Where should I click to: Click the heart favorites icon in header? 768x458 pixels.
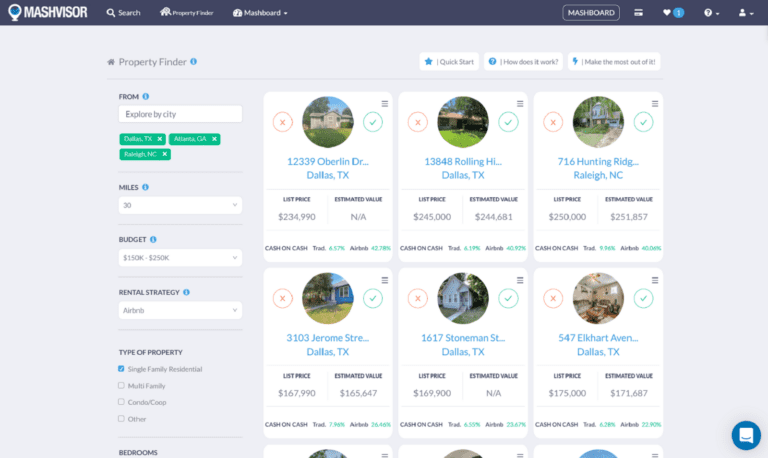pos(668,13)
